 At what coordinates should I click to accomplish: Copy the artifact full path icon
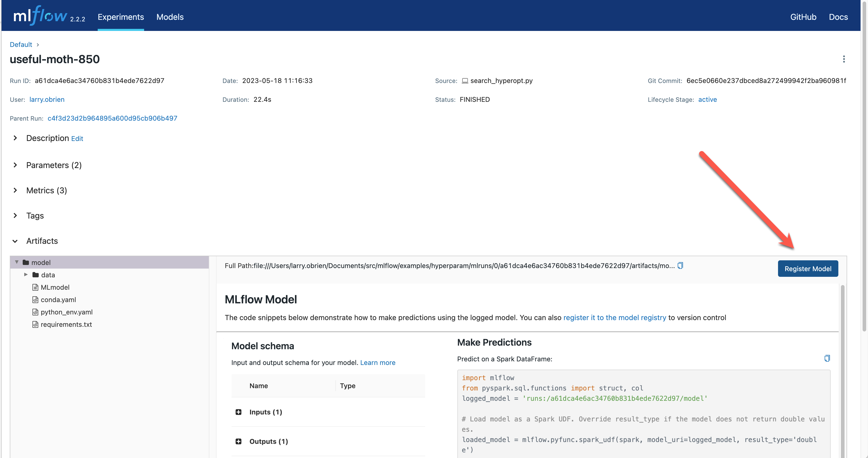tap(680, 266)
